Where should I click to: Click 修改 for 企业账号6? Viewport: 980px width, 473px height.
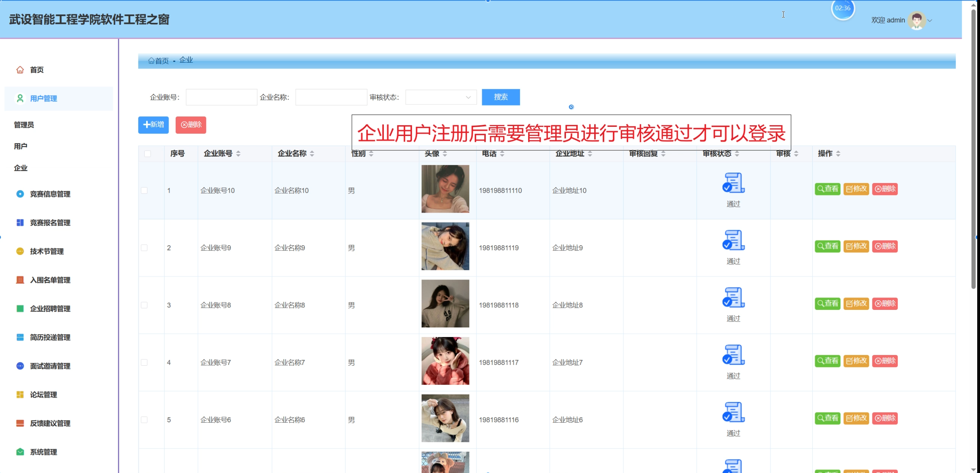856,419
